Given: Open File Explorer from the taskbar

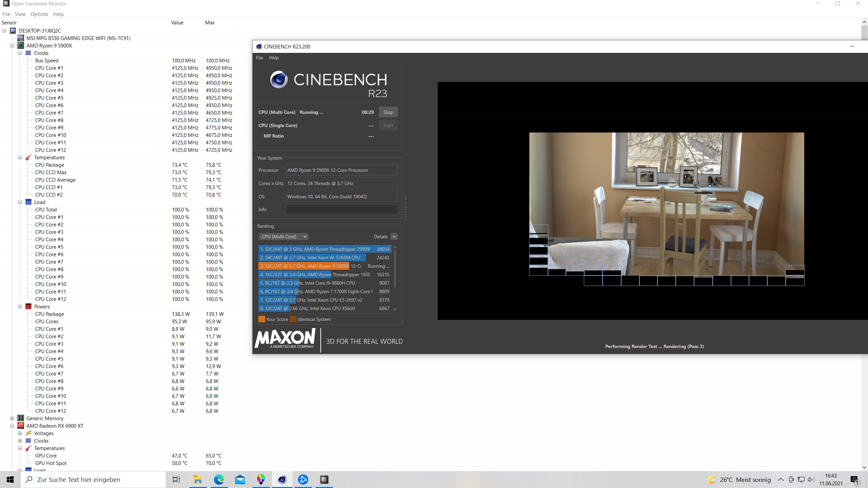Looking at the screenshot, I should click(x=198, y=479).
